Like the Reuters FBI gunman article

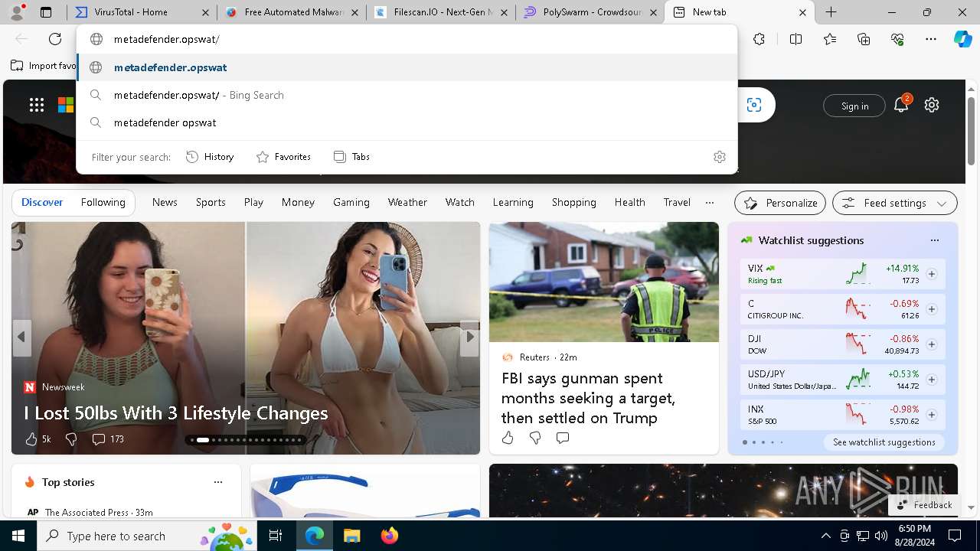point(508,438)
